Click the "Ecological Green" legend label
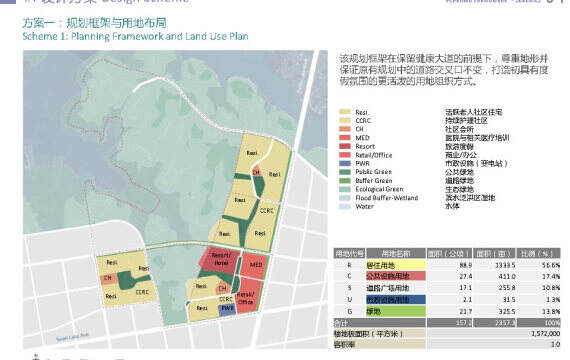 click(x=379, y=189)
